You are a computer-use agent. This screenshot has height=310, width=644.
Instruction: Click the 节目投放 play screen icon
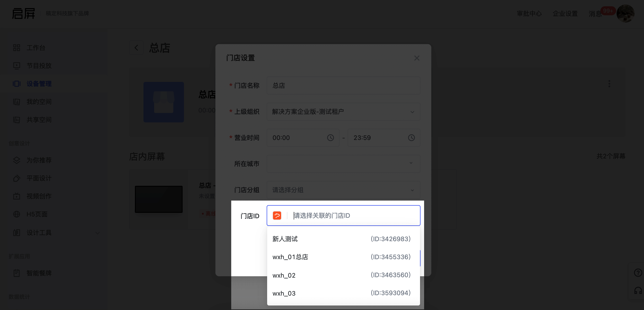click(16, 66)
